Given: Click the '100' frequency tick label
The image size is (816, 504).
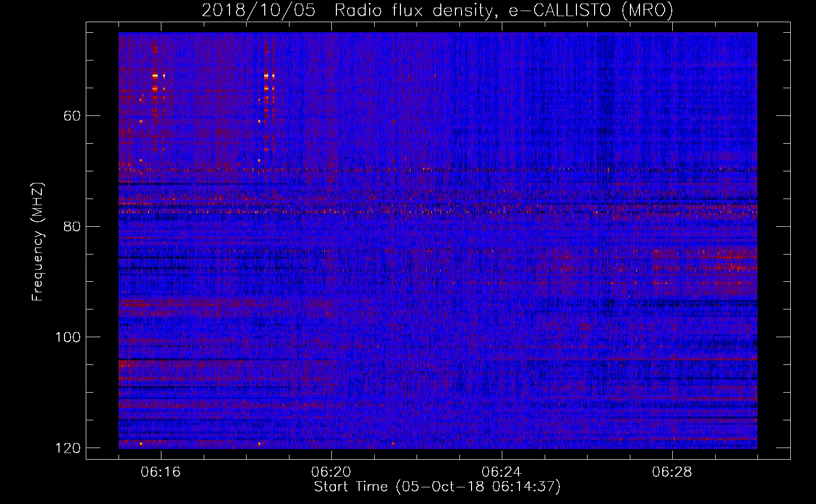Looking at the screenshot, I should 68,337.
